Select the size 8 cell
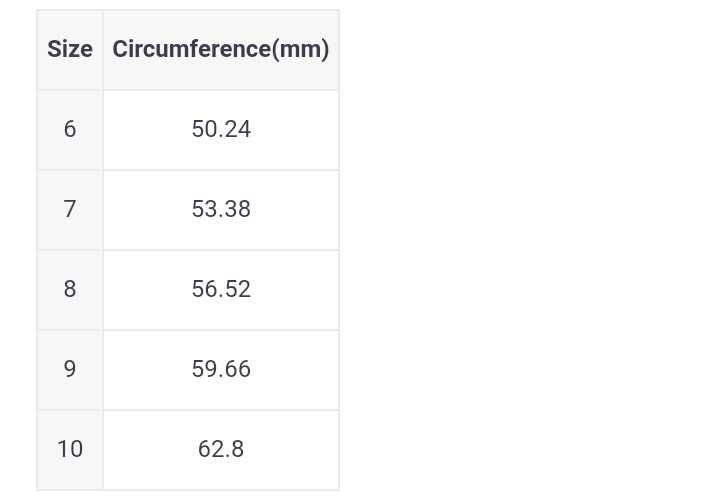This screenshot has height=500, width=720. click(70, 290)
